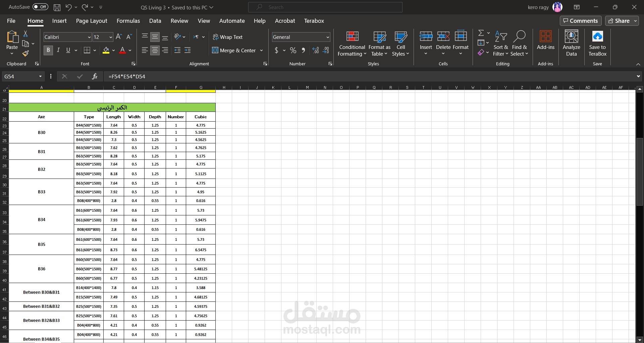644x343 pixels.
Task: Toggle Center horizontal alignment
Action: pyautogui.click(x=155, y=50)
